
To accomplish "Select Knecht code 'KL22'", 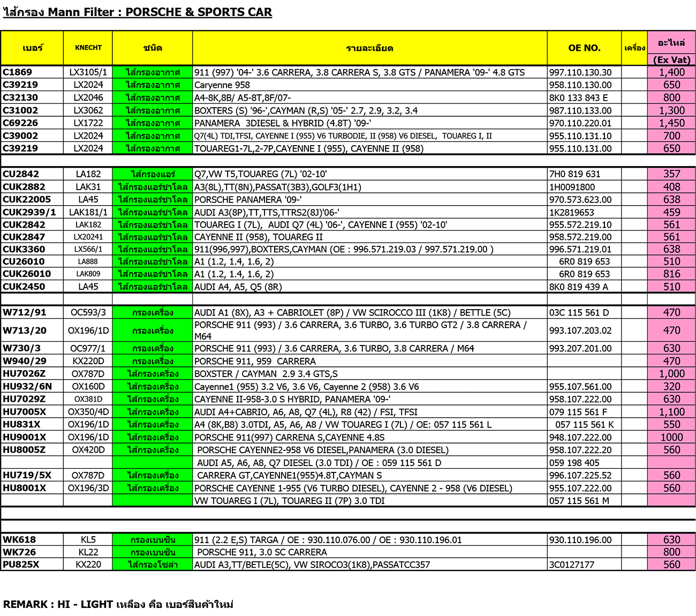I will click(88, 552).
